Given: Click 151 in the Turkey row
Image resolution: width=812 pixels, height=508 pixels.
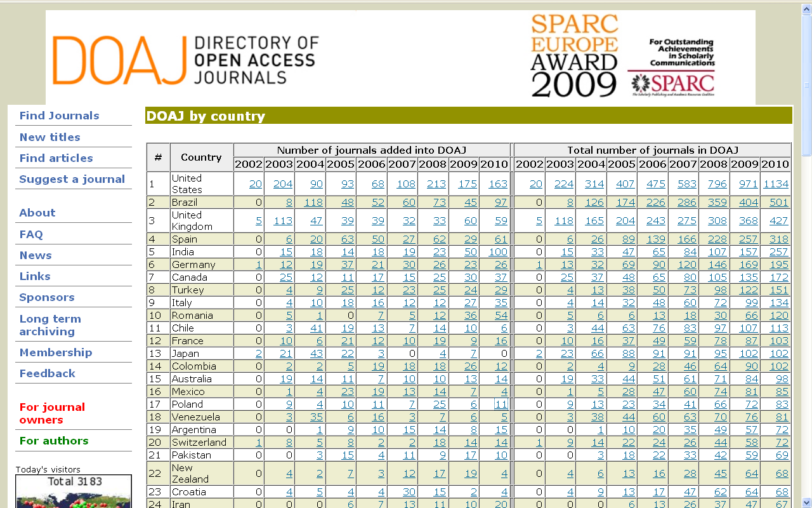Looking at the screenshot, I should [779, 290].
